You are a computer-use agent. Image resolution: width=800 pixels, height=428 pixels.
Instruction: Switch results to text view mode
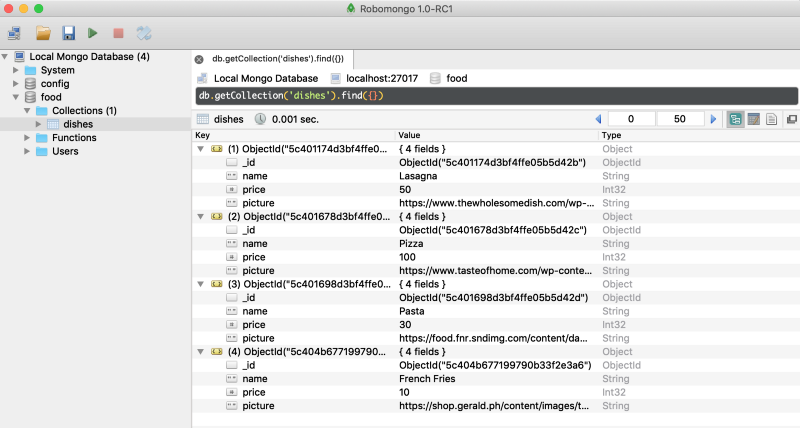click(x=771, y=119)
